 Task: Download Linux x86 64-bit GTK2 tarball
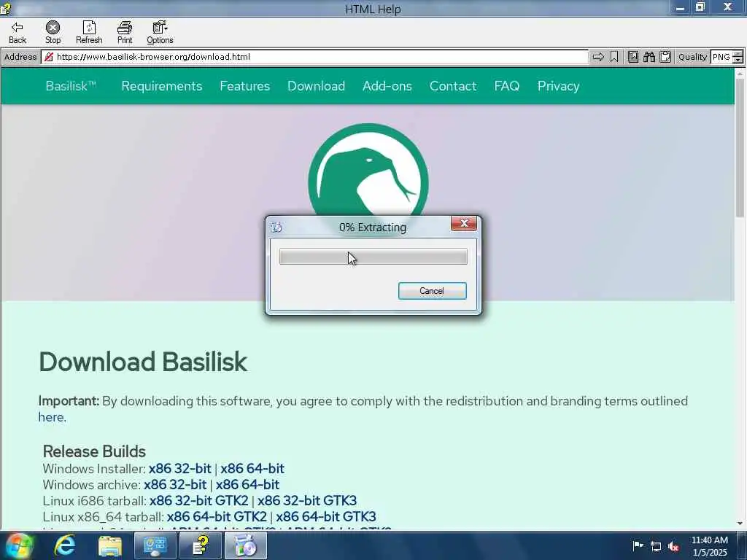point(217,517)
